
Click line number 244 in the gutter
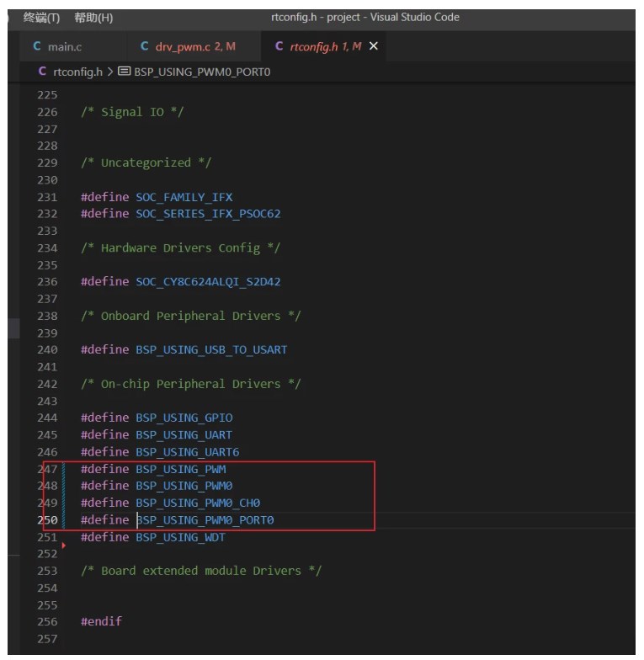tap(47, 418)
